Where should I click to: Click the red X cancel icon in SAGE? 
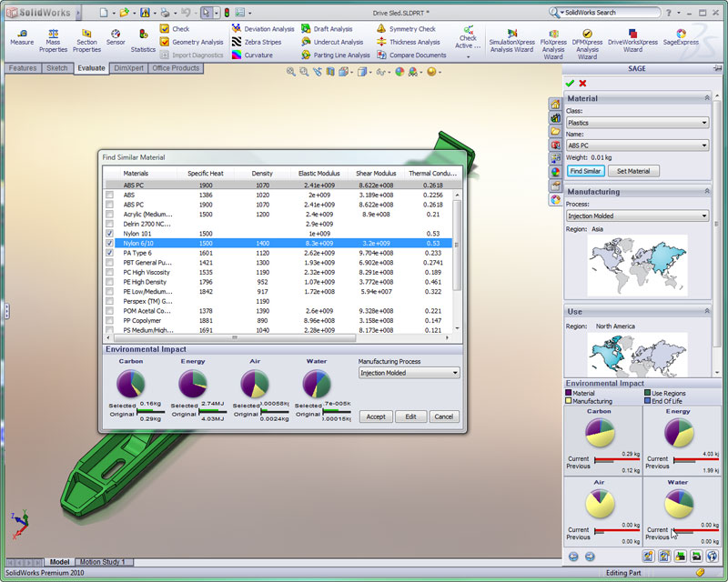pos(582,83)
